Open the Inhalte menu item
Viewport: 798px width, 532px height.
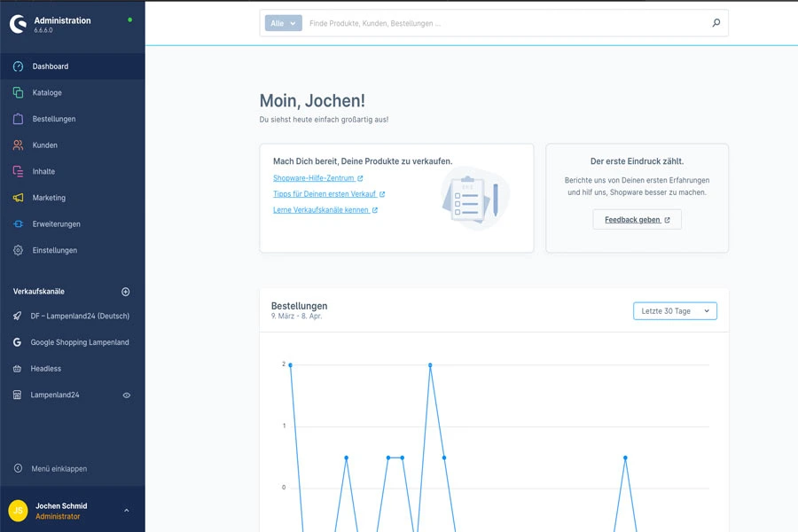[73, 171]
